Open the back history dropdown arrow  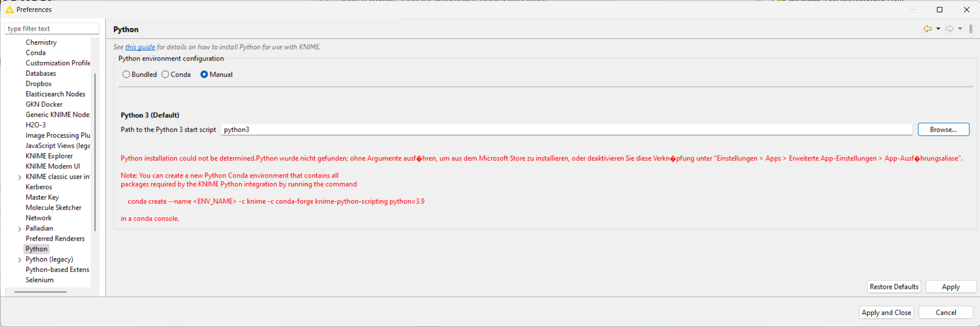tap(938, 29)
